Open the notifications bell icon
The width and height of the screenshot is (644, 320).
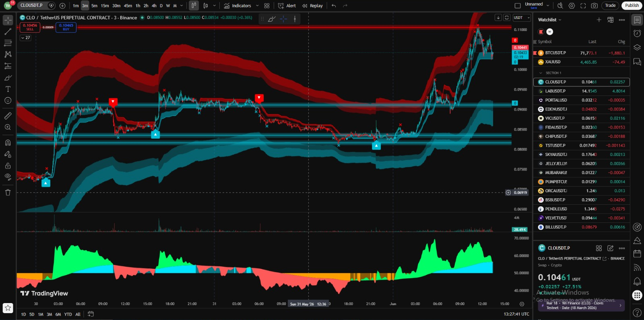pos(637,281)
